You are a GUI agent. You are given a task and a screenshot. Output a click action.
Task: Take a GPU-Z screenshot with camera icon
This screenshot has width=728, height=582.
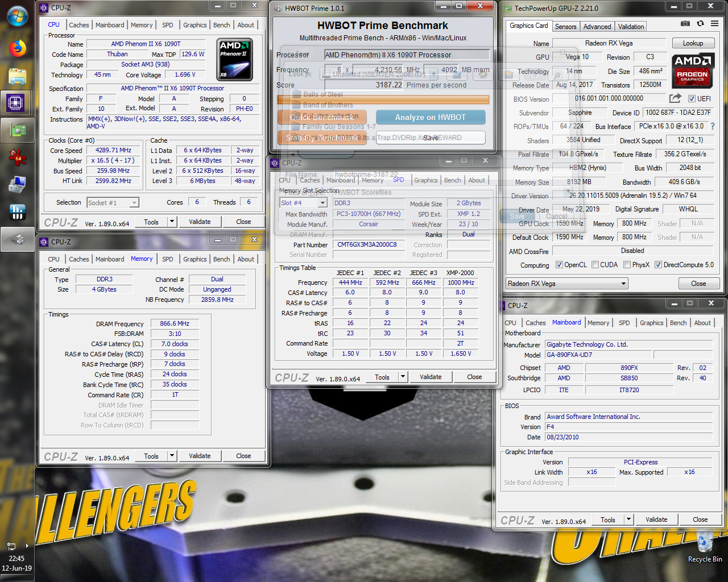(x=685, y=24)
